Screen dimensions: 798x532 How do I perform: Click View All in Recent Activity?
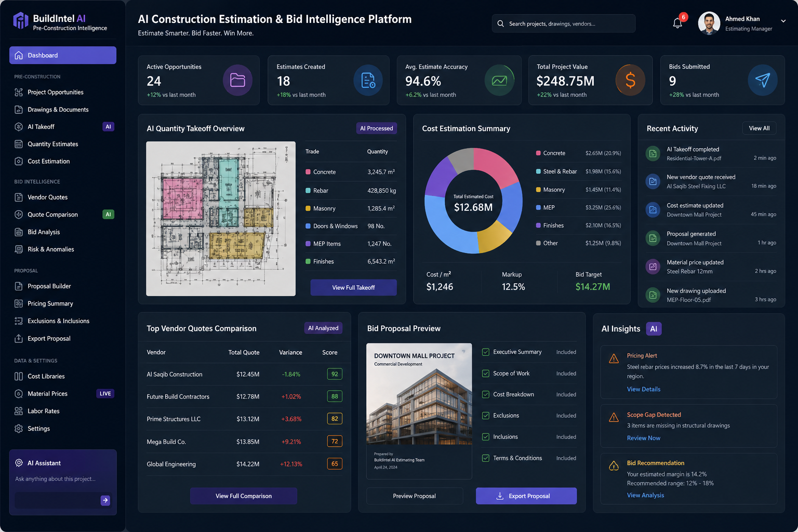point(759,128)
